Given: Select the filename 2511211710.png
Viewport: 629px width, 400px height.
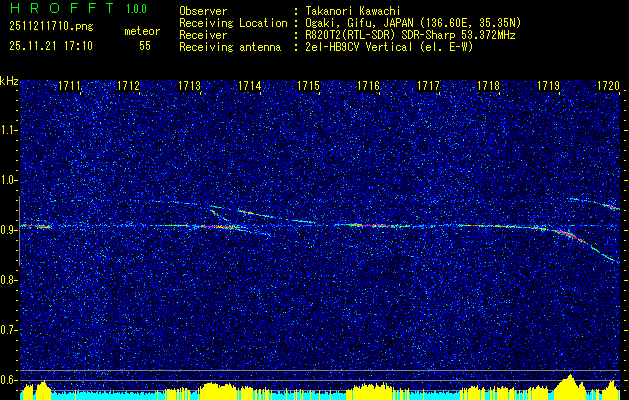Looking at the screenshot, I should (51, 27).
